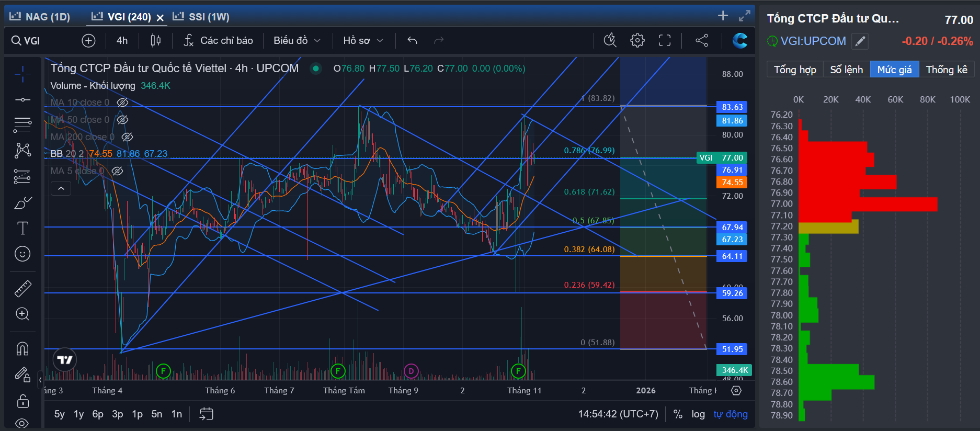Open the axis settings gear below price scale
980x431 pixels.
click(736, 390)
